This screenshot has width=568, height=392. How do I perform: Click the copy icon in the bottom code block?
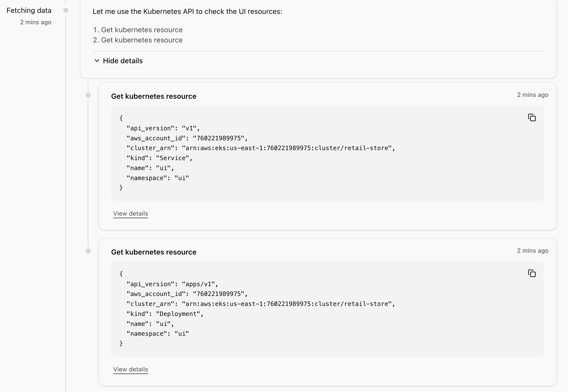(532, 273)
